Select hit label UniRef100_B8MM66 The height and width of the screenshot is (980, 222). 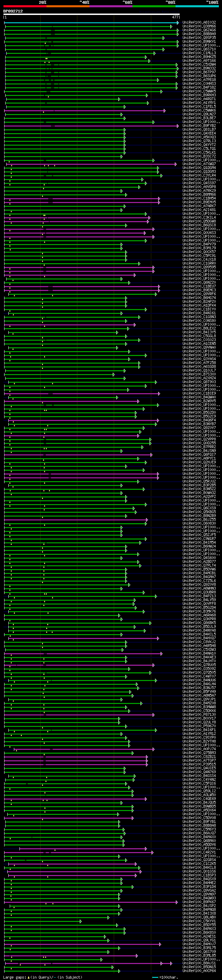pyautogui.click(x=199, y=194)
